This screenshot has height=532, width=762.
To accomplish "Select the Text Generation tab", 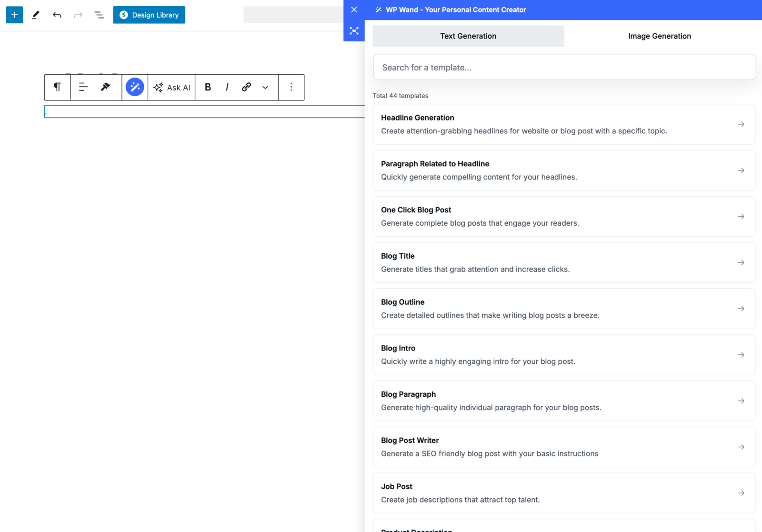I will (468, 36).
